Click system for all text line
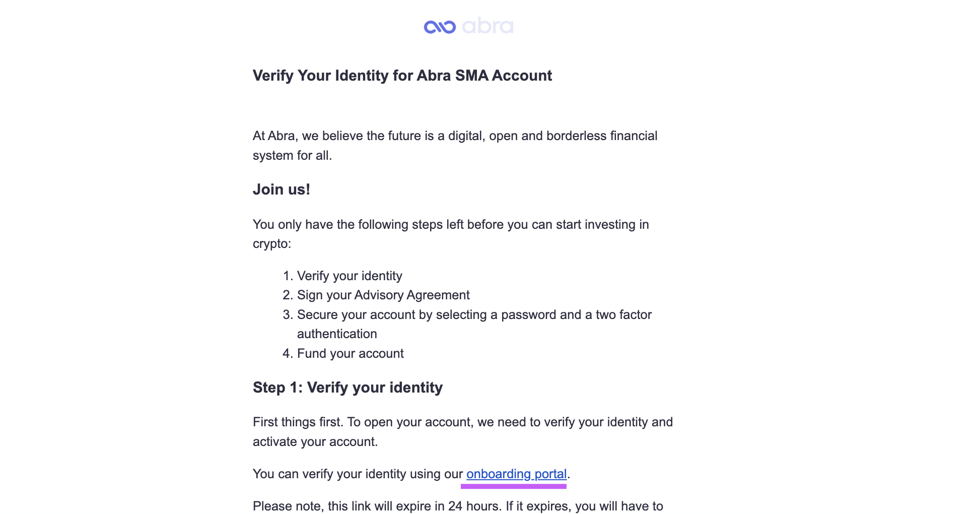This screenshot has height=514, width=980. click(292, 156)
